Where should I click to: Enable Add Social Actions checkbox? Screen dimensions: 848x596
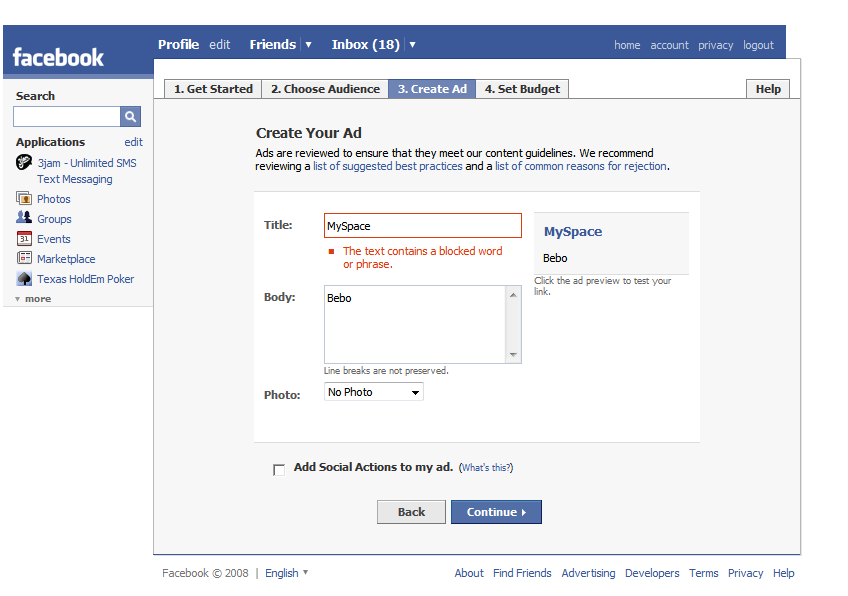[x=279, y=469]
